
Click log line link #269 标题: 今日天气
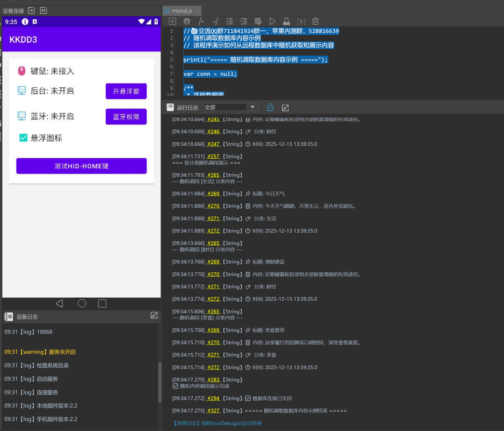point(213,194)
